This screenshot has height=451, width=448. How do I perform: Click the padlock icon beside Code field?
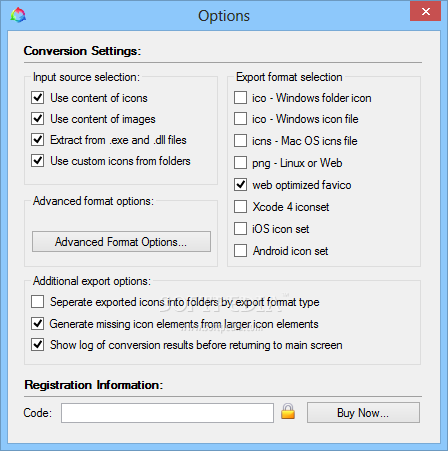[288, 411]
